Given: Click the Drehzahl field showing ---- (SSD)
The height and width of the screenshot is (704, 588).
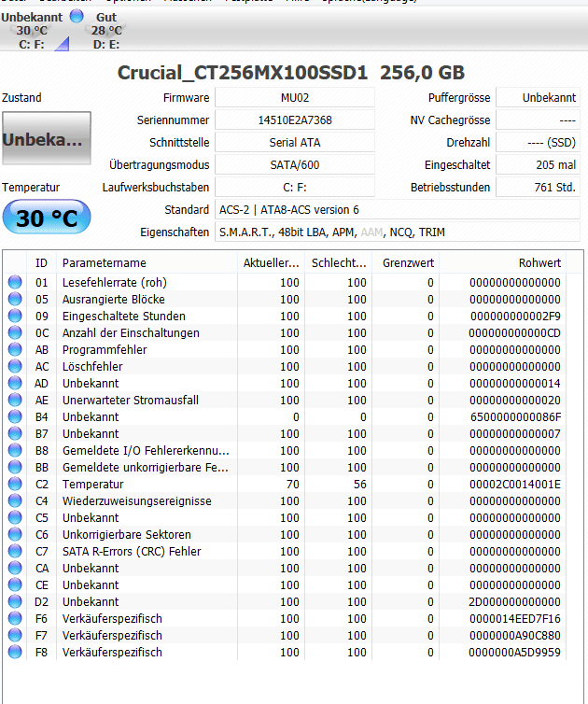Looking at the screenshot, I should tap(539, 142).
